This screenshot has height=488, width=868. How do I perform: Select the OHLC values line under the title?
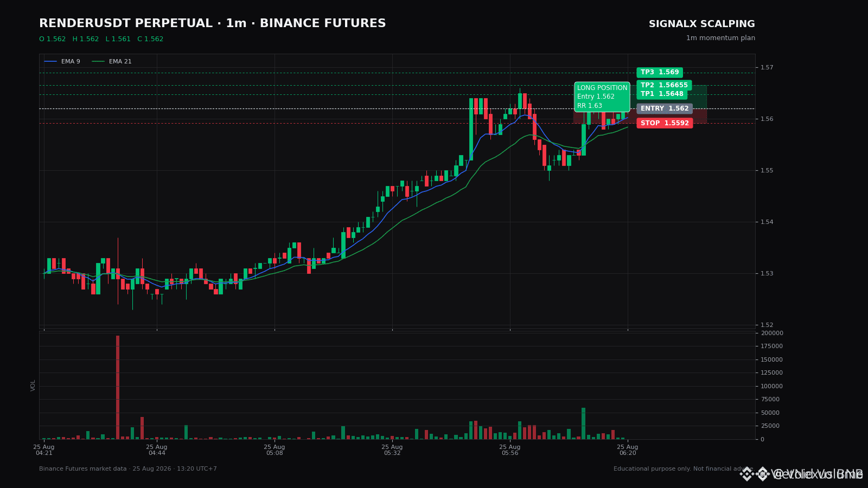(x=101, y=39)
